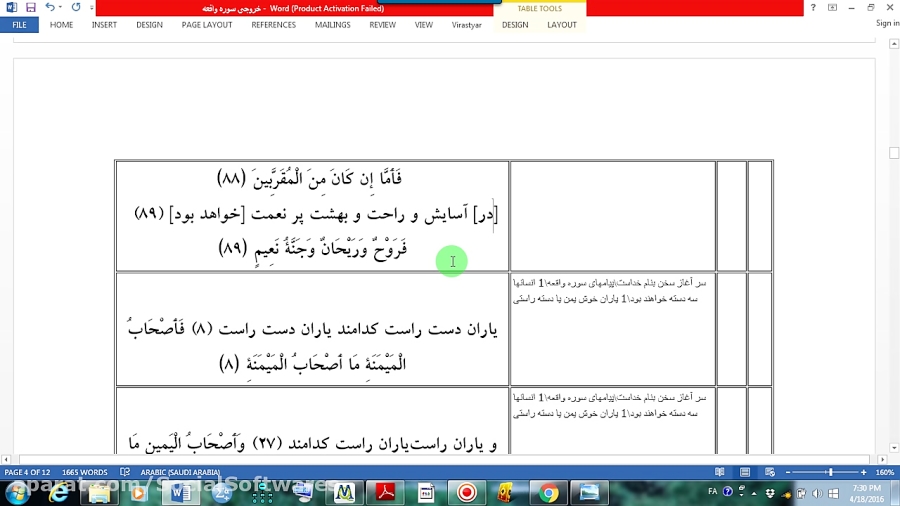Open the Virastyar tab
The width and height of the screenshot is (900, 506).
[x=467, y=25]
